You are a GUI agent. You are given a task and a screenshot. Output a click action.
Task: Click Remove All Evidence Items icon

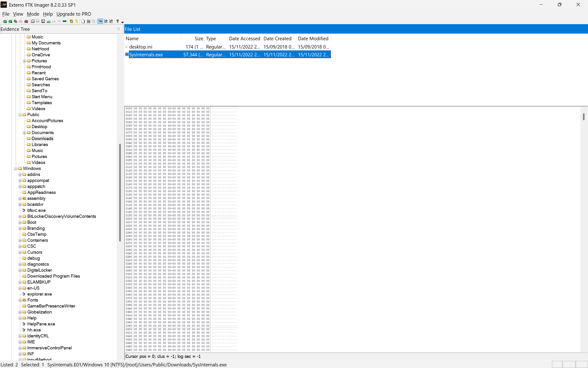[26, 21]
